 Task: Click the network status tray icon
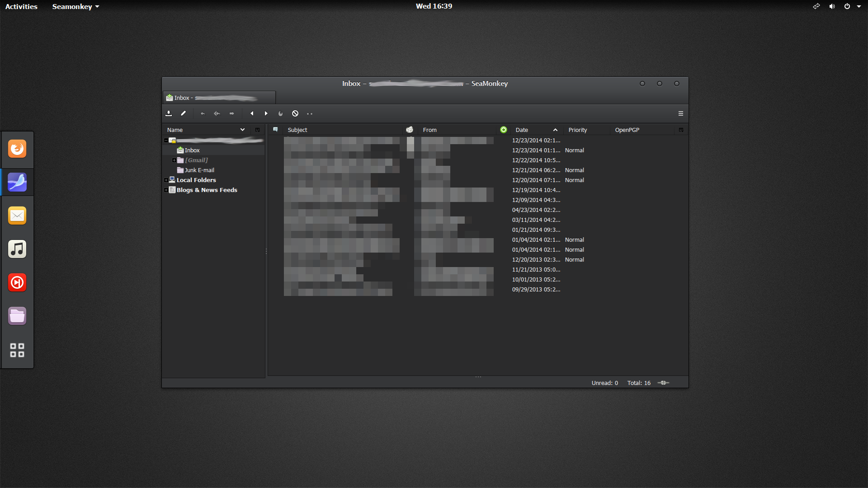pyautogui.click(x=816, y=6)
